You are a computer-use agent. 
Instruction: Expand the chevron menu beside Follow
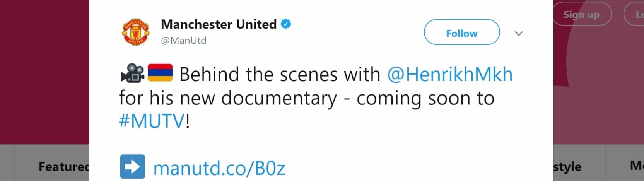click(519, 33)
